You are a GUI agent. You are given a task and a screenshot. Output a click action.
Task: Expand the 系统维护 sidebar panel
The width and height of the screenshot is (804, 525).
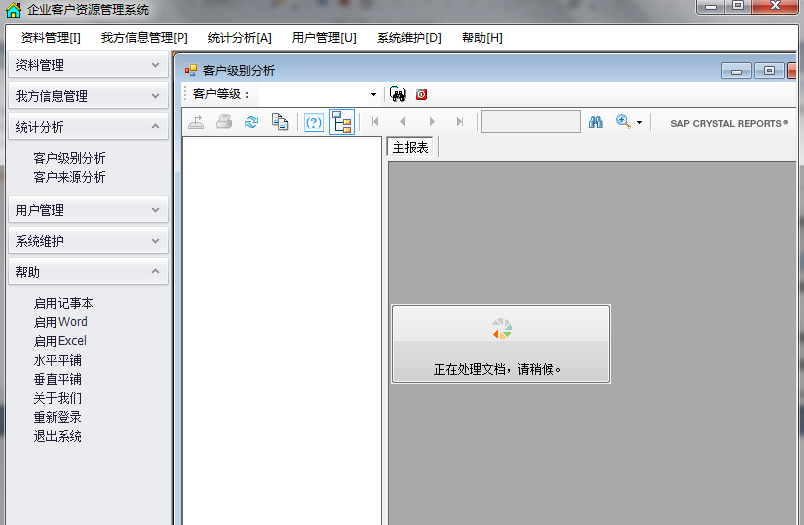pyautogui.click(x=88, y=241)
